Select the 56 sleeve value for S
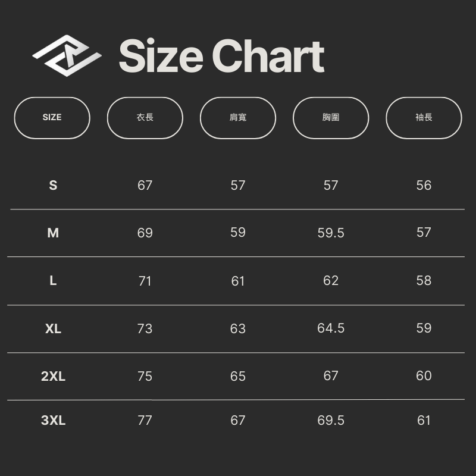Image resolution: width=476 pixels, height=476 pixels. coord(424,185)
